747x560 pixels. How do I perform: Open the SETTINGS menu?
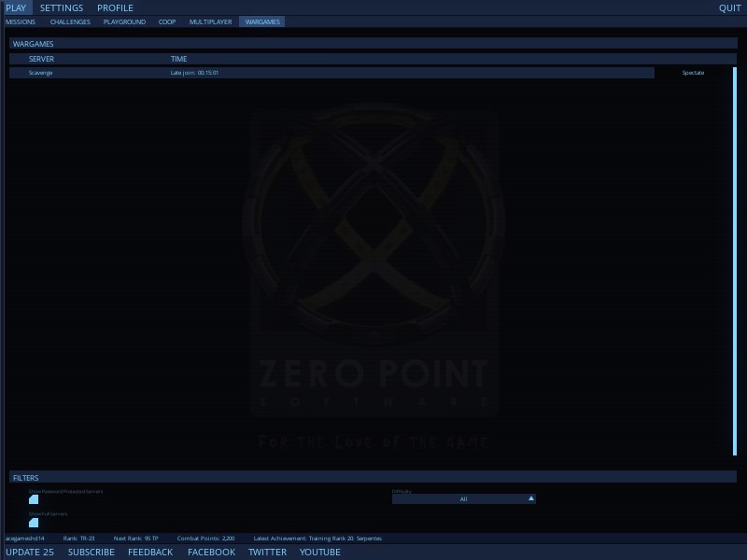[62, 7]
